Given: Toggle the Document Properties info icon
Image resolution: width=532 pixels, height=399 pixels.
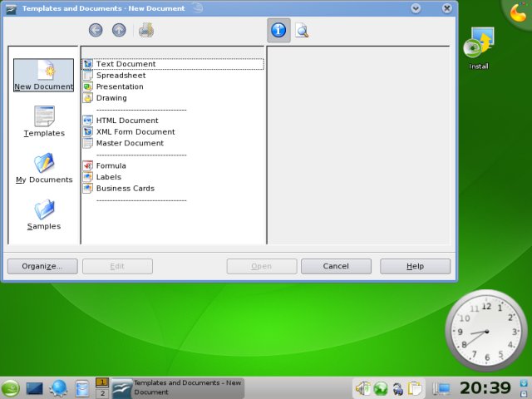Looking at the screenshot, I should click(x=278, y=31).
